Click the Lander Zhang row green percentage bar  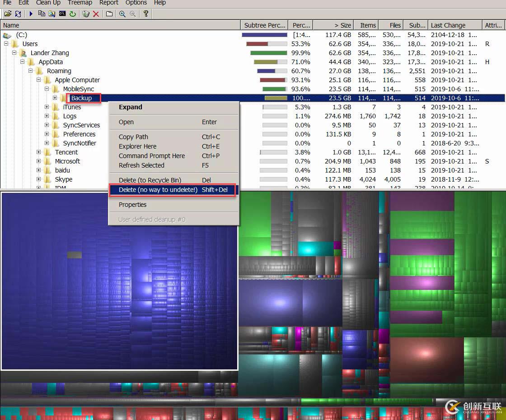(268, 53)
